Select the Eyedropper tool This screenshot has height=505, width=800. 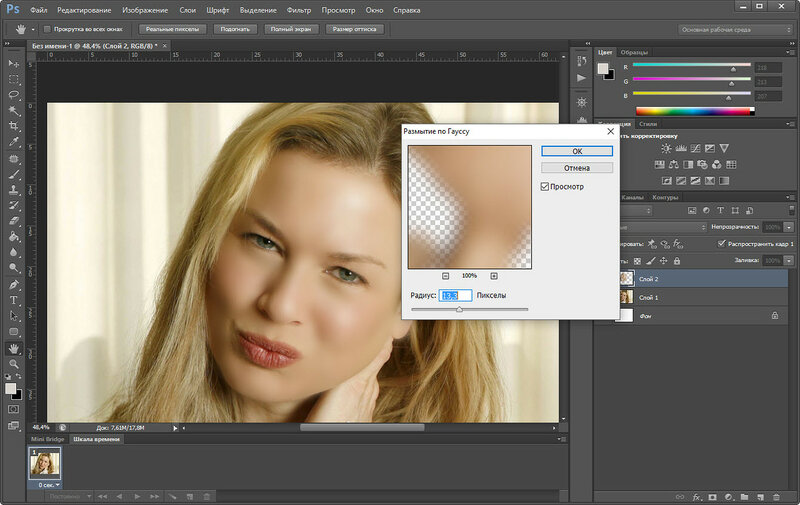(x=14, y=142)
